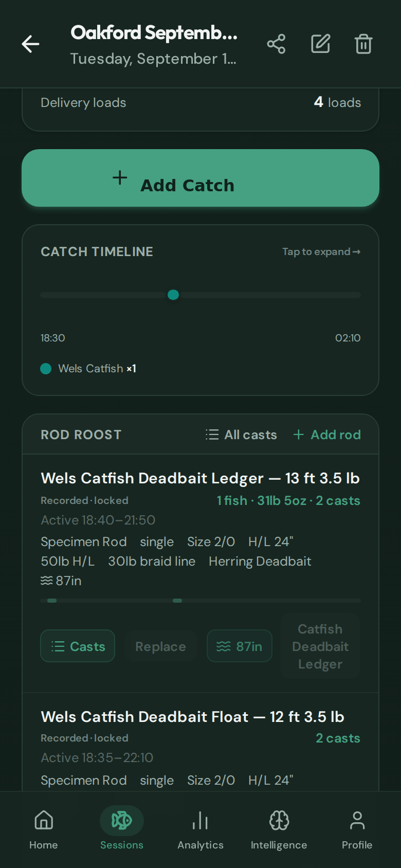Delete session with trash icon

point(363,44)
